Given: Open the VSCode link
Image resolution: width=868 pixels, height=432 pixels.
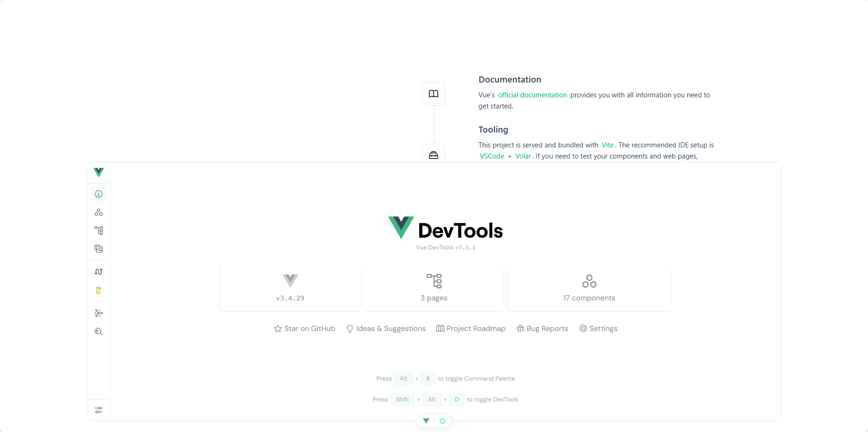Looking at the screenshot, I should (x=492, y=156).
